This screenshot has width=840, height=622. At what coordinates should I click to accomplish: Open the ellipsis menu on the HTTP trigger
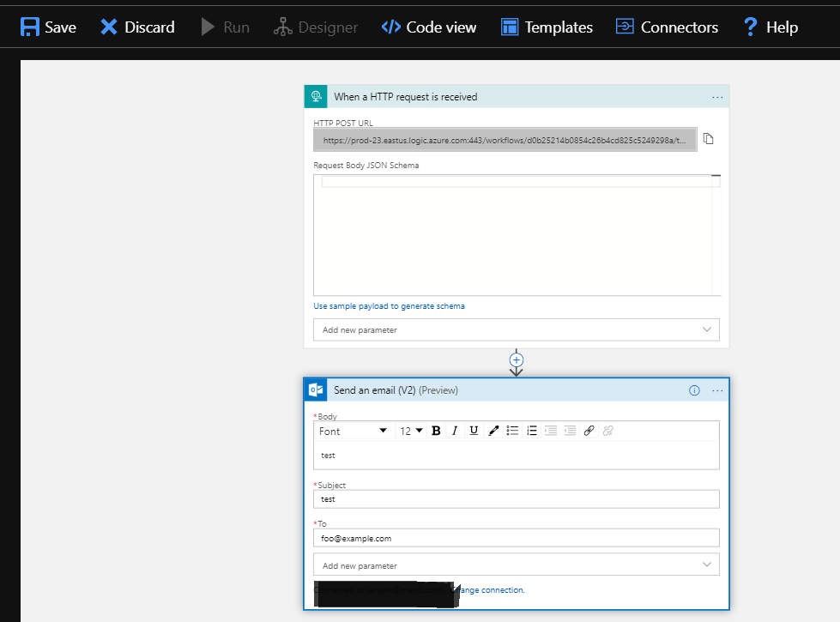tap(717, 97)
